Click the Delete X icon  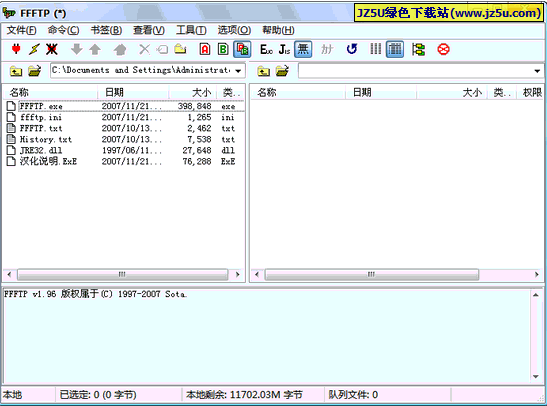(x=144, y=49)
